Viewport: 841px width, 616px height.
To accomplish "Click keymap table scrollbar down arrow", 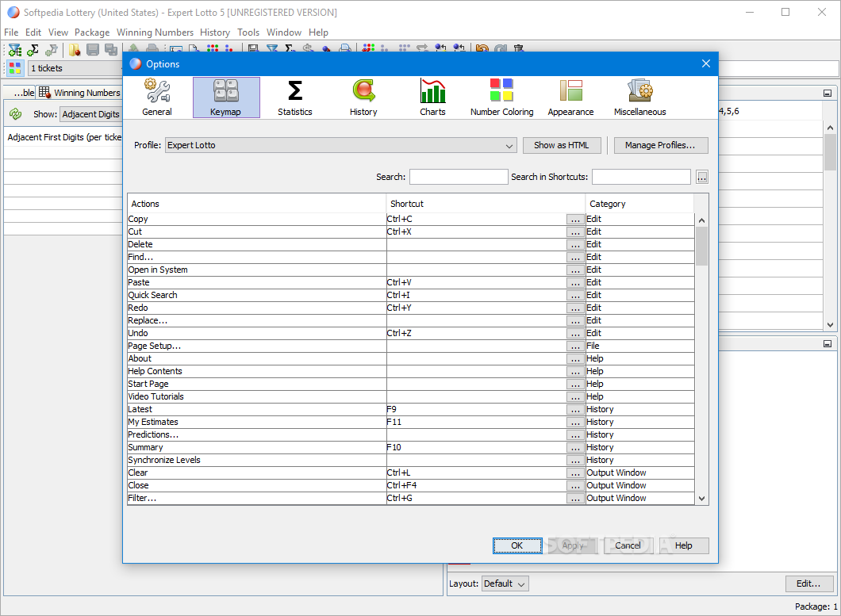I will pos(701,499).
